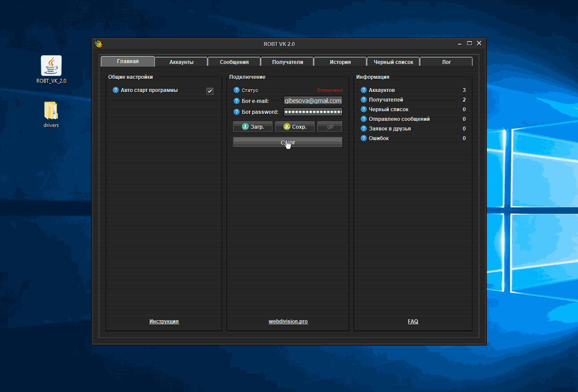The height and width of the screenshot is (392, 578).
Task: Click the help icon next to Аккаунтов
Action: [x=363, y=90]
